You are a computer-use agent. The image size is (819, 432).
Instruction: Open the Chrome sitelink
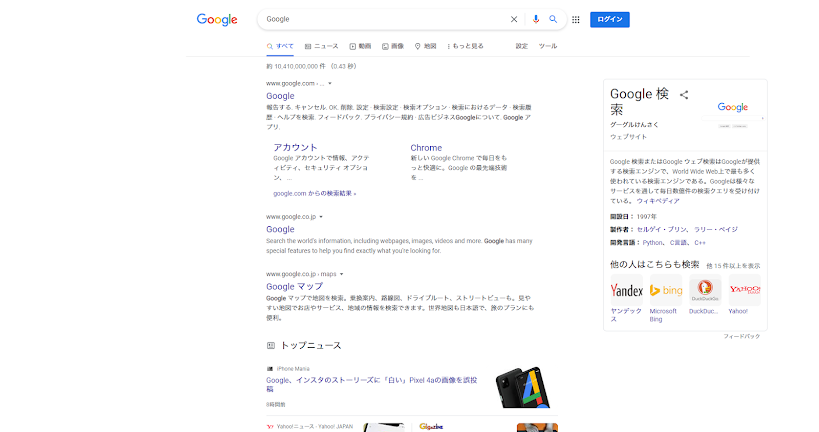(426, 148)
